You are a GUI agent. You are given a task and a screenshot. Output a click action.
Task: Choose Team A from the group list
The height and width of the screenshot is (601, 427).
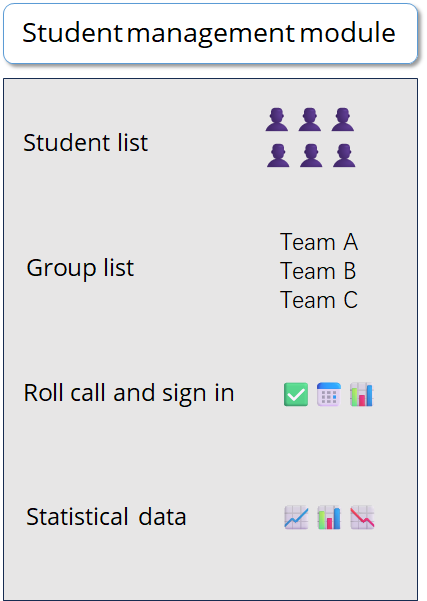[x=319, y=242]
